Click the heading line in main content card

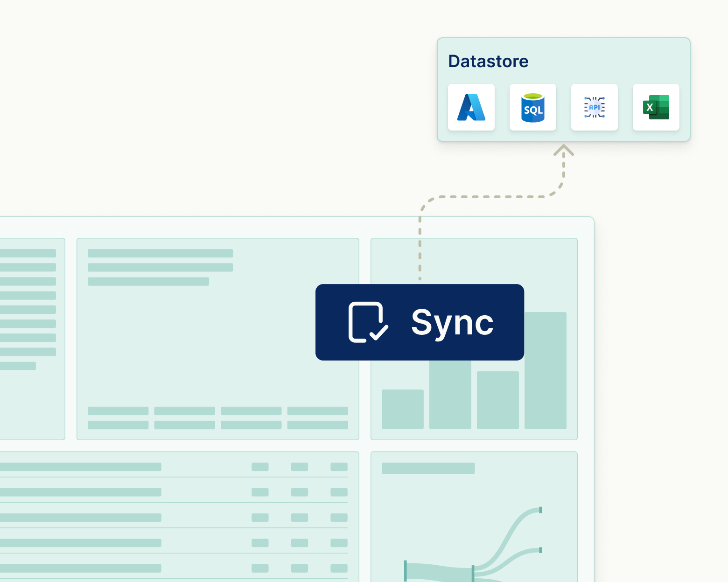160,252
